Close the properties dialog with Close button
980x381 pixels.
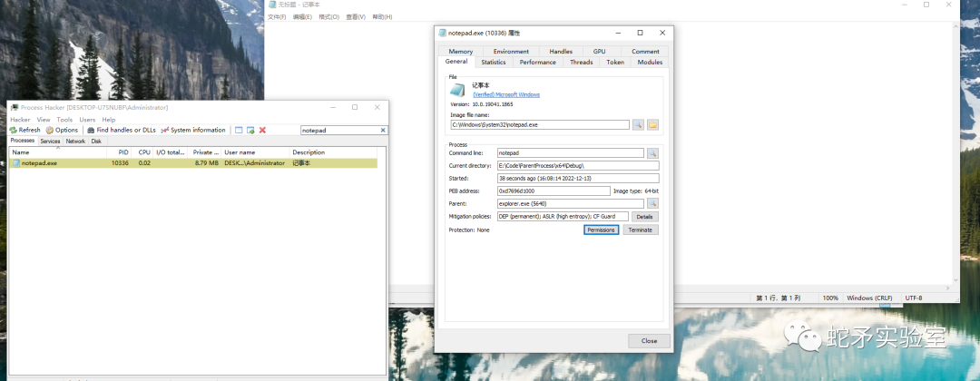pyautogui.click(x=649, y=341)
